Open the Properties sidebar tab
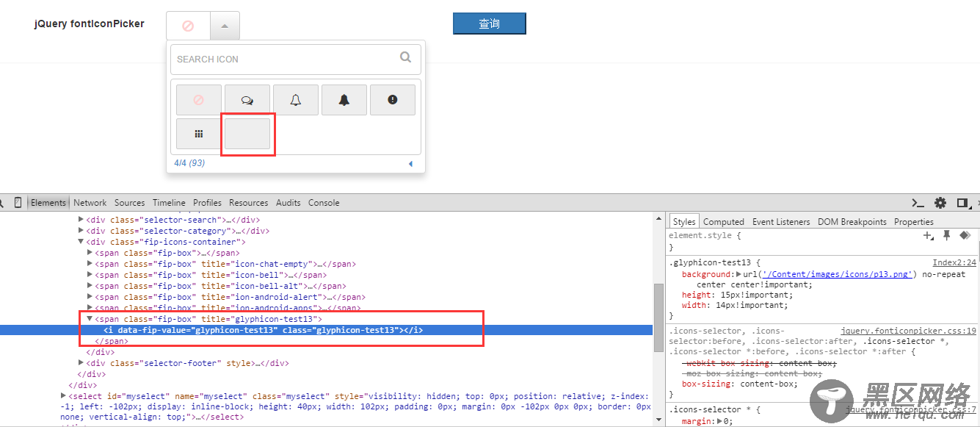980x427 pixels. (x=914, y=221)
